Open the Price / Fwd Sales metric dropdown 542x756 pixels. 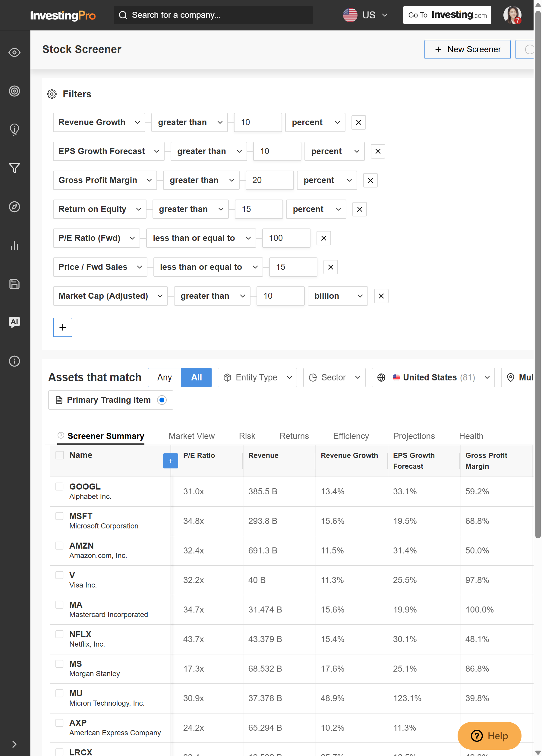100,267
